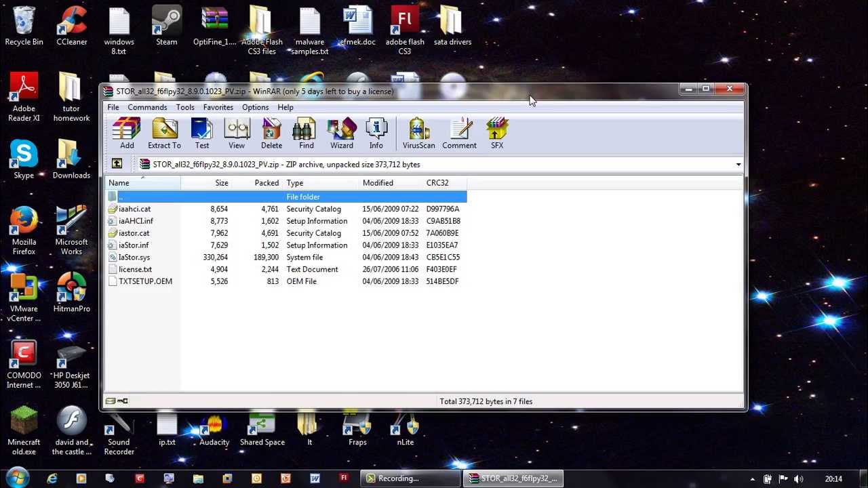Click the Comment toolbar icon
868x488 pixels.
tap(460, 133)
